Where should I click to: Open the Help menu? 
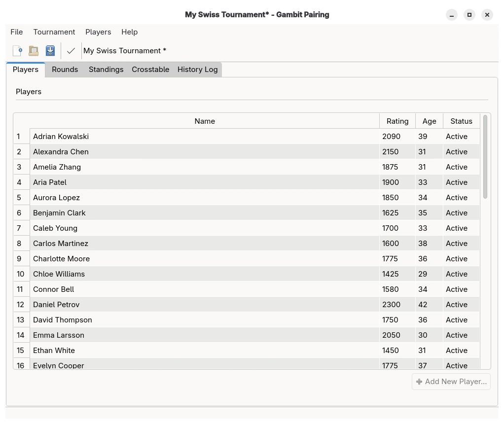[130, 32]
